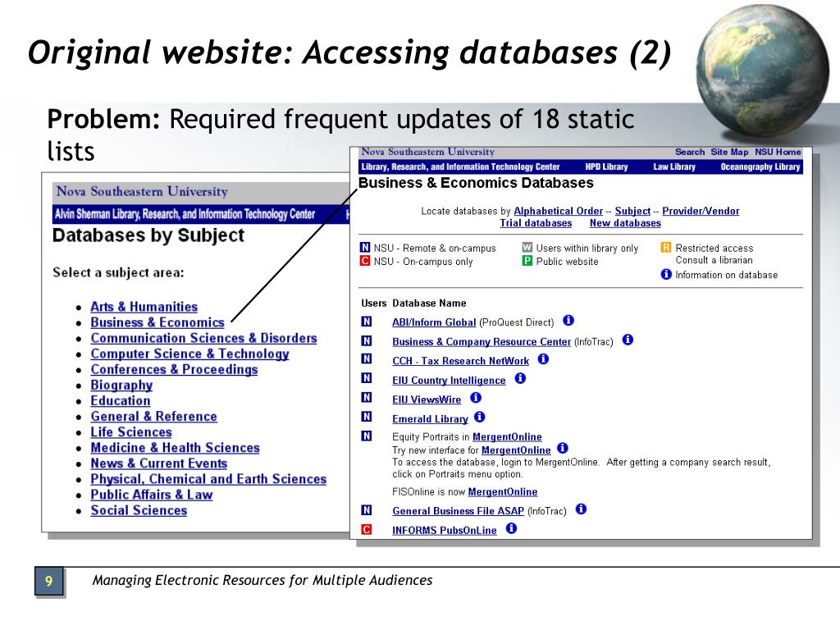Select Computer Science & Technology subject
This screenshot has width=840, height=630.
189,354
